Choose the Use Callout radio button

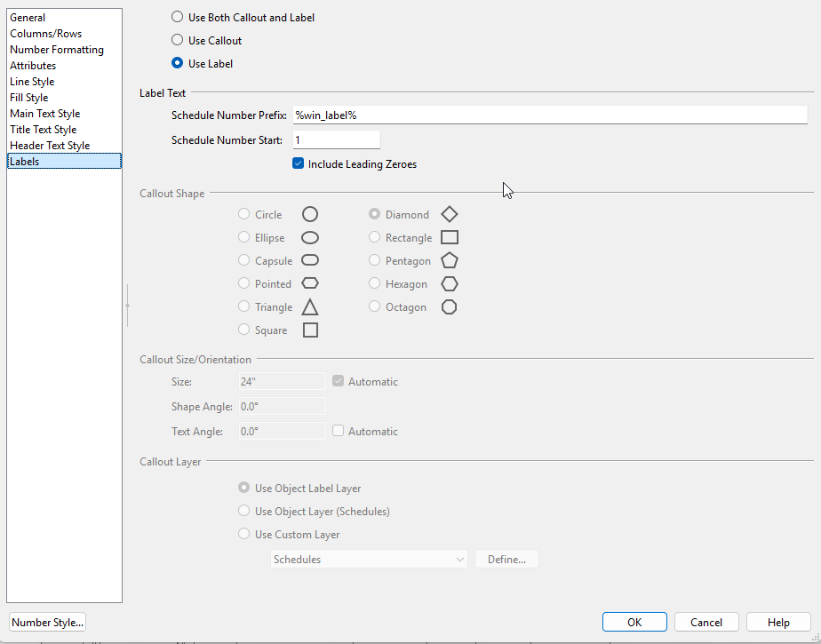tap(178, 41)
